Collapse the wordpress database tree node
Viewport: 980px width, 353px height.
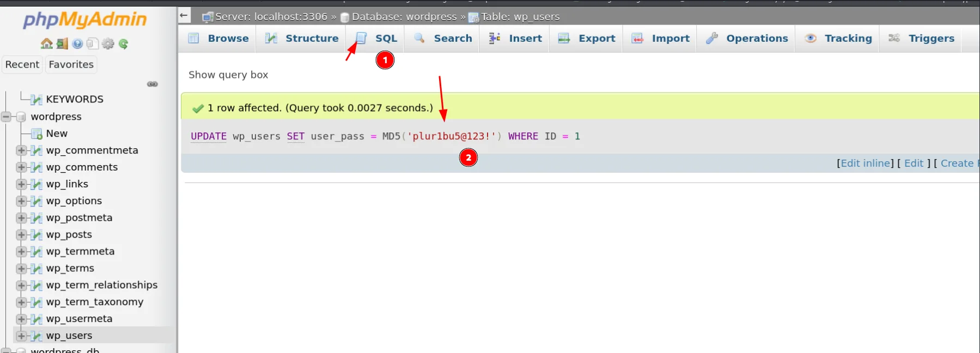(x=6, y=117)
